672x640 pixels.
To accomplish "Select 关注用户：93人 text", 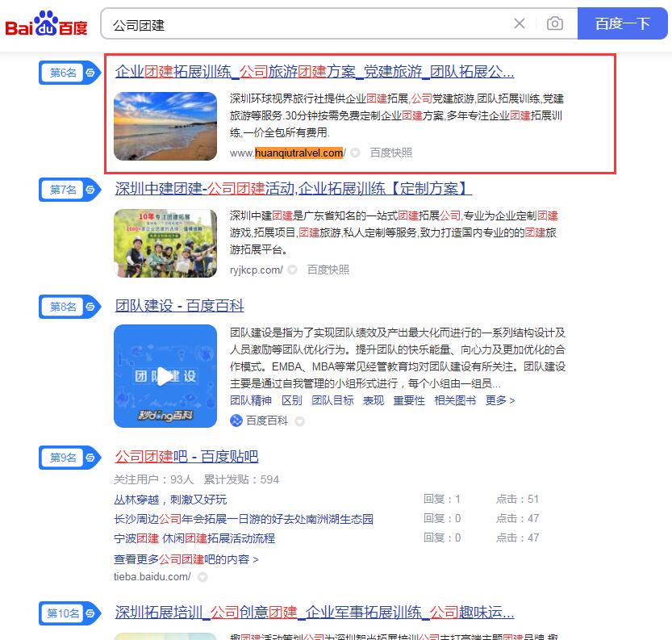I will pos(154,479).
